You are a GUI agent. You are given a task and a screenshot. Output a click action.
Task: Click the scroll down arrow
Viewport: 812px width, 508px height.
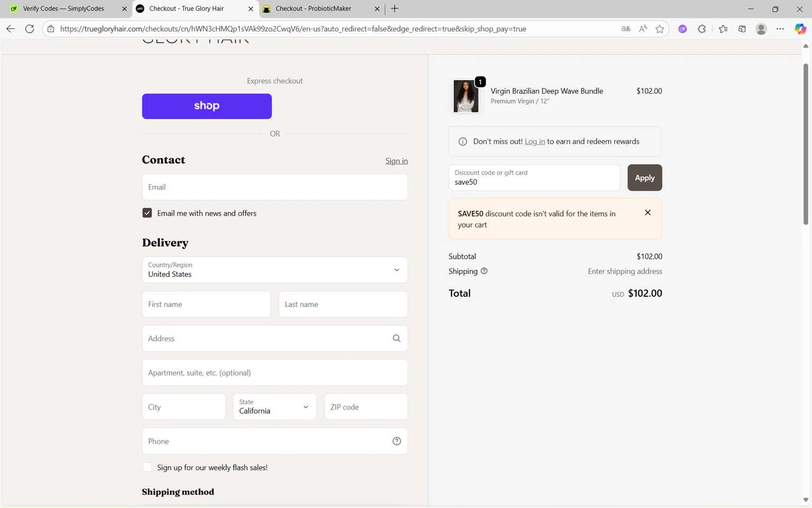(806, 500)
